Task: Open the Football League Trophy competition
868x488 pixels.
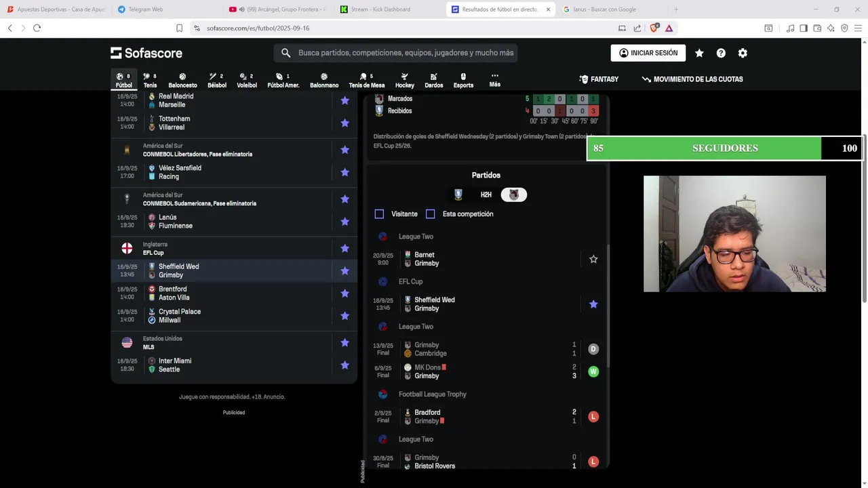Action: 433,394
